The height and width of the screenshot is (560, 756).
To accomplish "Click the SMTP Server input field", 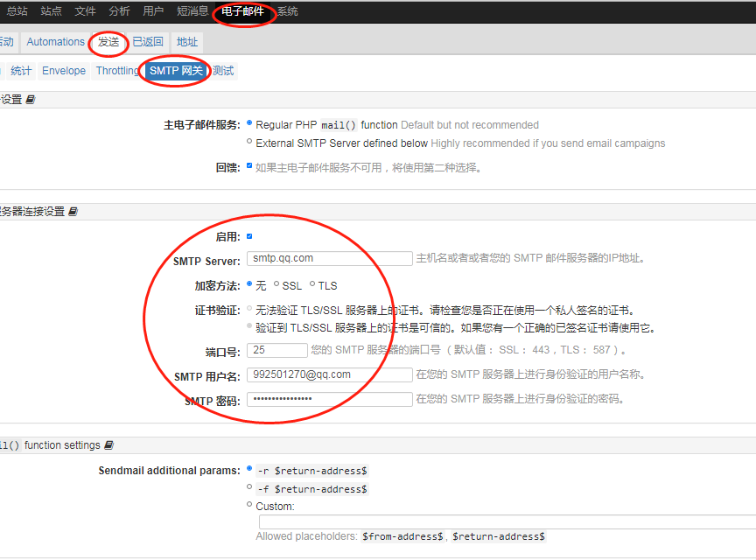I will pyautogui.click(x=330, y=258).
